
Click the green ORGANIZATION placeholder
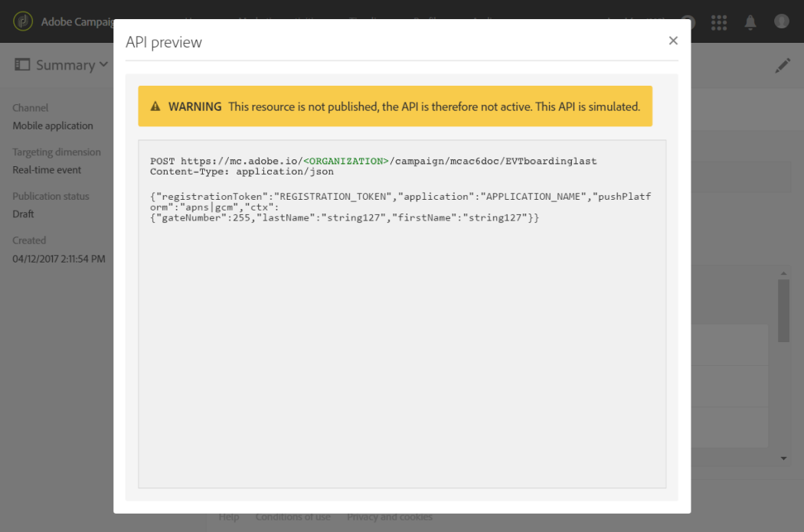point(346,161)
